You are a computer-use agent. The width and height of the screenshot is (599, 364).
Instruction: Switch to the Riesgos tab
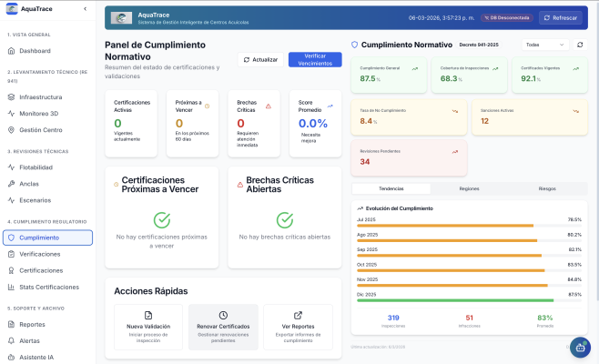[x=547, y=188]
